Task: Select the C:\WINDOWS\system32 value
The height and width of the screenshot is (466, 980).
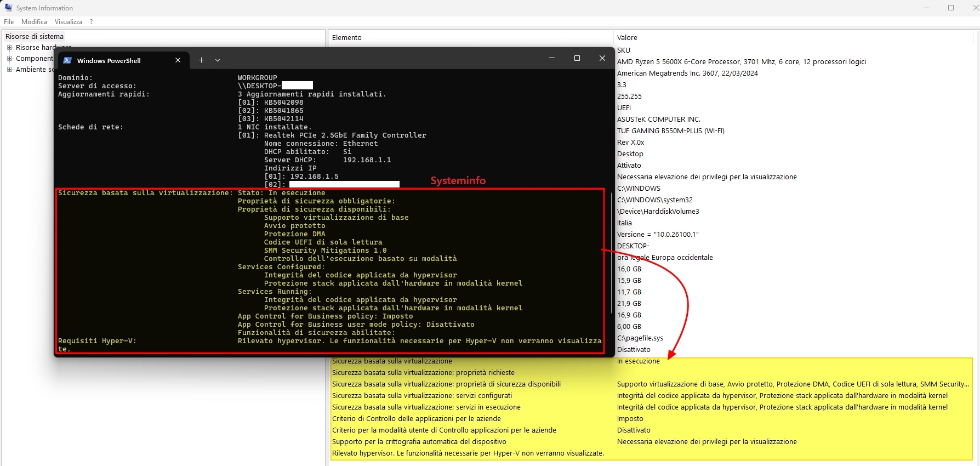Action: pos(655,200)
